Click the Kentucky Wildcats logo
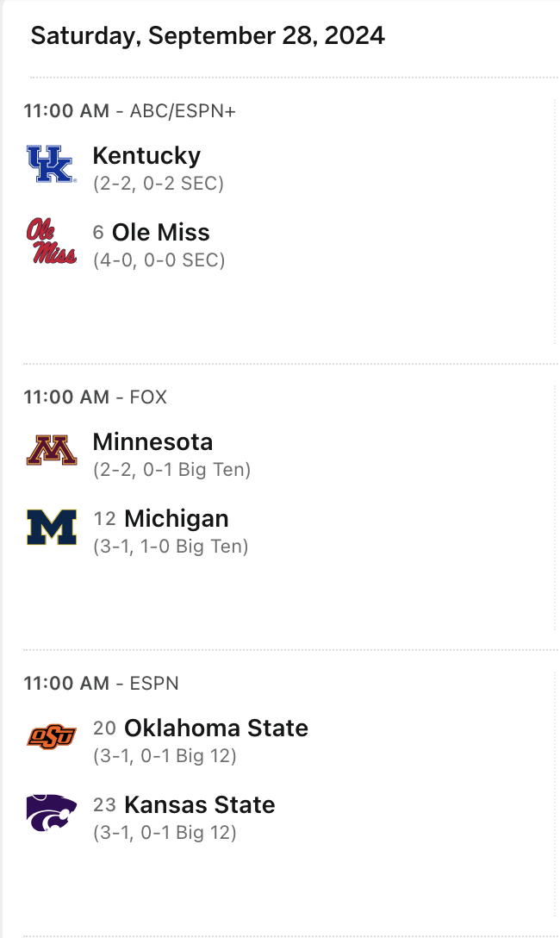Screen dimensions: 560x938 click(52, 164)
